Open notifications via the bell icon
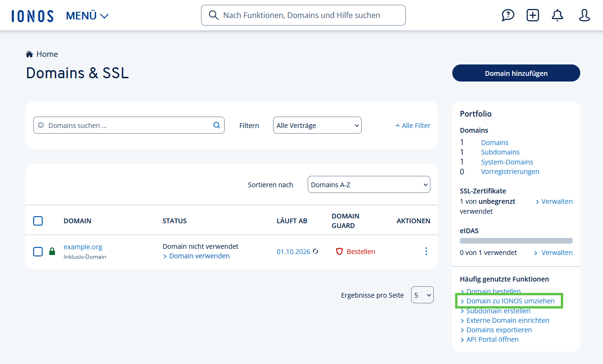 [x=557, y=15]
